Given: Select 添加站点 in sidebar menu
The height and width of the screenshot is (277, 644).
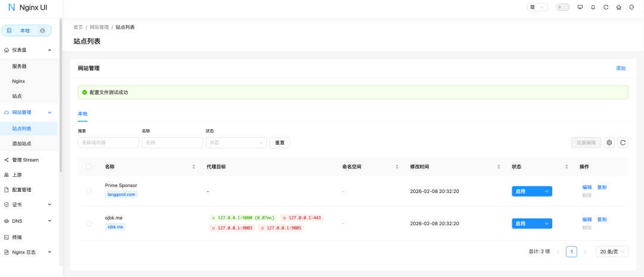Looking at the screenshot, I should tap(21, 144).
